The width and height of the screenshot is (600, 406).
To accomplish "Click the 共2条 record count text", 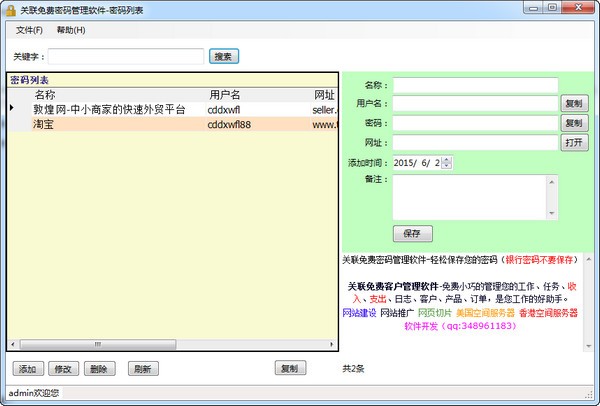I will [353, 368].
